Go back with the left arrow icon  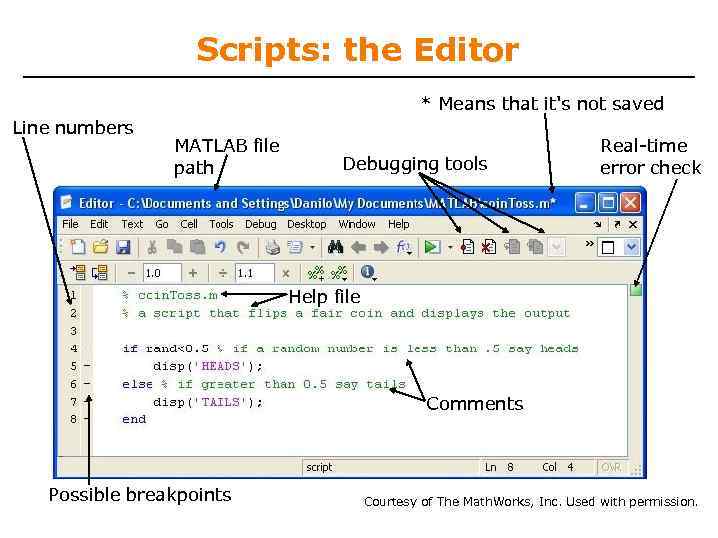point(358,248)
